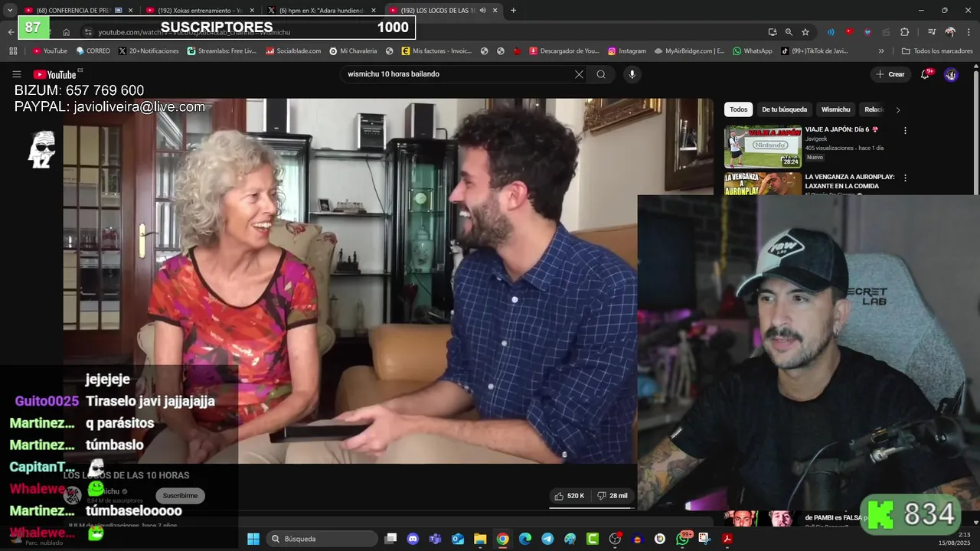Open Microsoft Teams from the taskbar
This screenshot has width=980, height=551.
[x=436, y=539]
